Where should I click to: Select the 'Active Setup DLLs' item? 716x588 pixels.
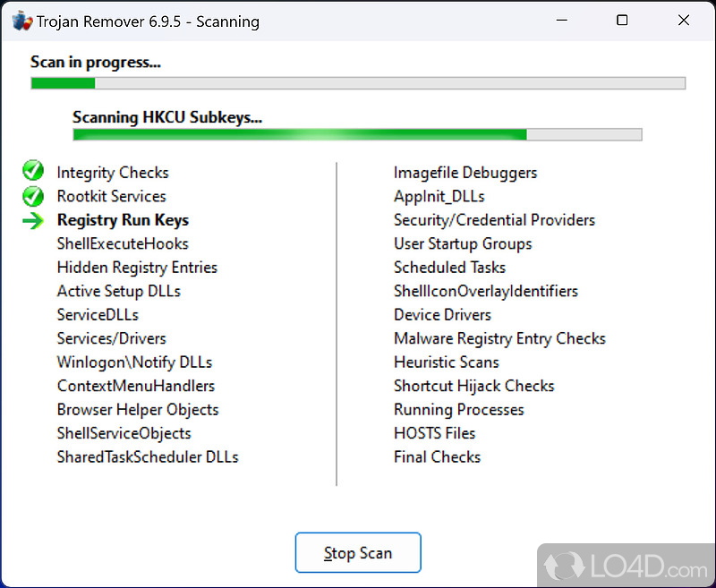point(119,291)
